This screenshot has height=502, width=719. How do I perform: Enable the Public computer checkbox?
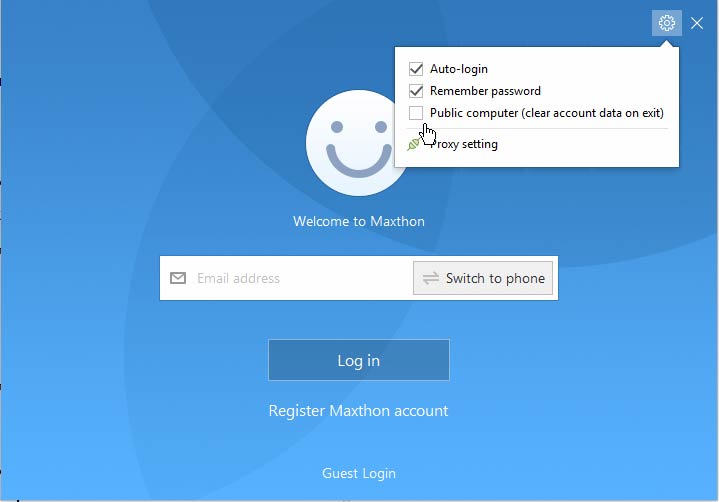(416, 113)
